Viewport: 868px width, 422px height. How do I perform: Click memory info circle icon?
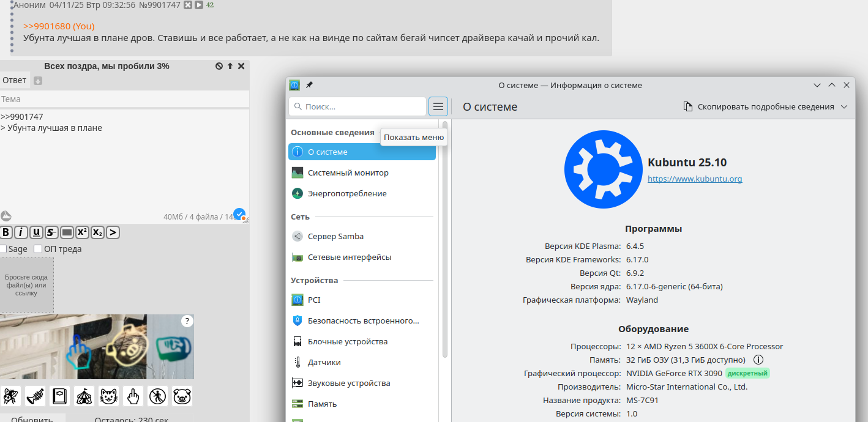pyautogui.click(x=758, y=360)
